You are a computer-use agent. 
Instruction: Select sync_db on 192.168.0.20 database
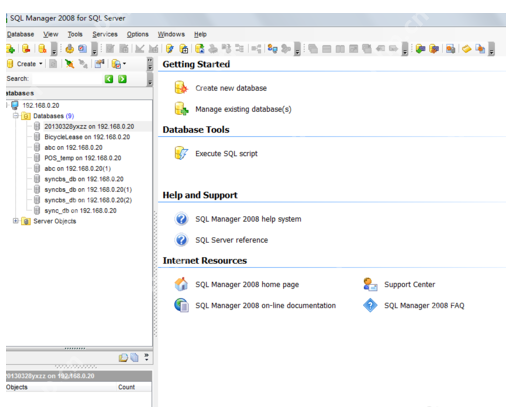click(x=80, y=211)
